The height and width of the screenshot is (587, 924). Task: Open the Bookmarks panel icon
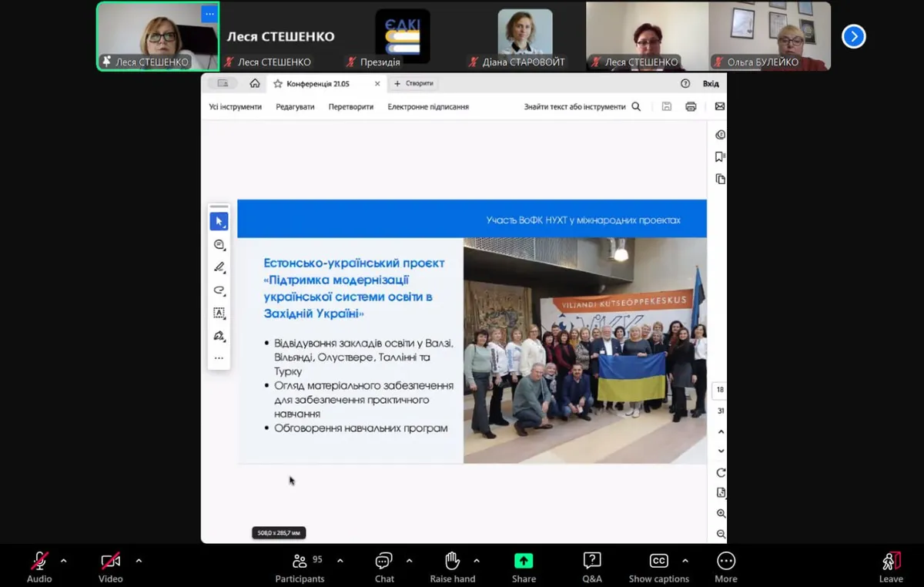[720, 156]
